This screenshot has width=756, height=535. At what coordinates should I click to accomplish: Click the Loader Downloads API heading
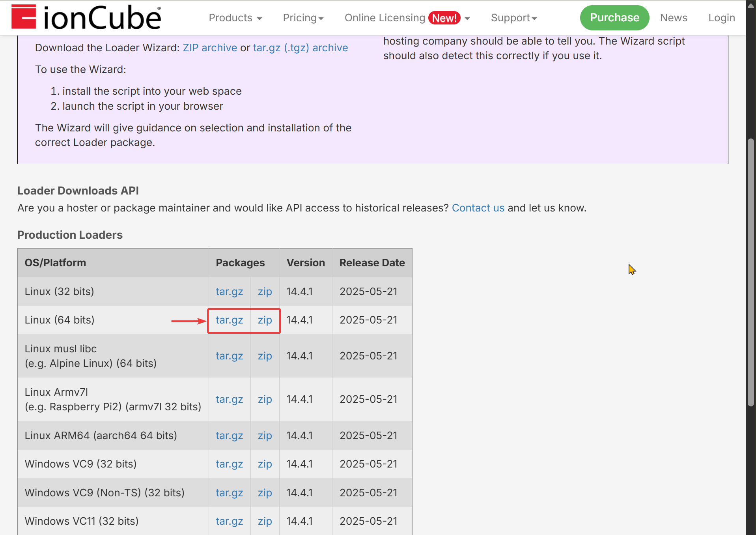[x=78, y=191]
